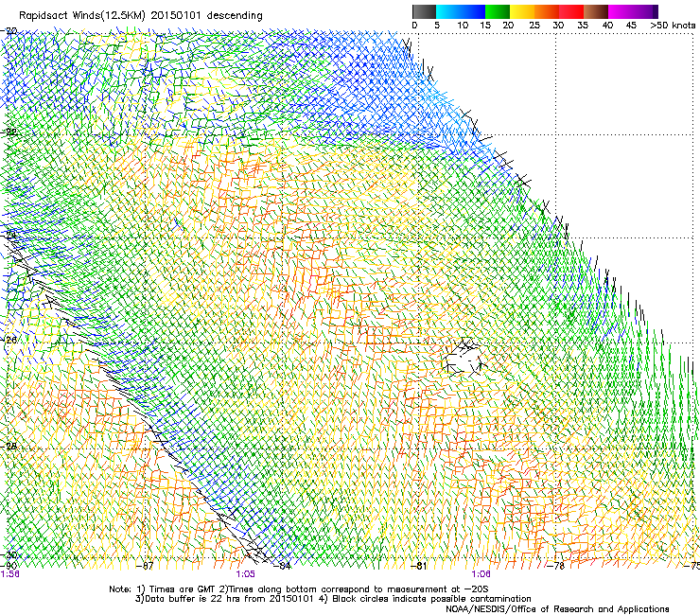This screenshot has width=700, height=615.
Task: Click the -22 latitude label on left axis
Action: coord(9,132)
